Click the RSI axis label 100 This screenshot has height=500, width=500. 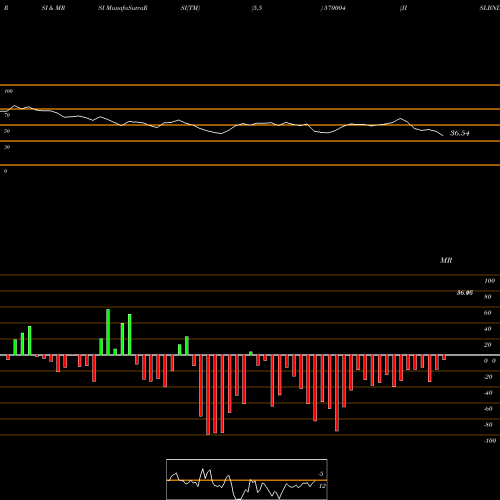[9, 91]
